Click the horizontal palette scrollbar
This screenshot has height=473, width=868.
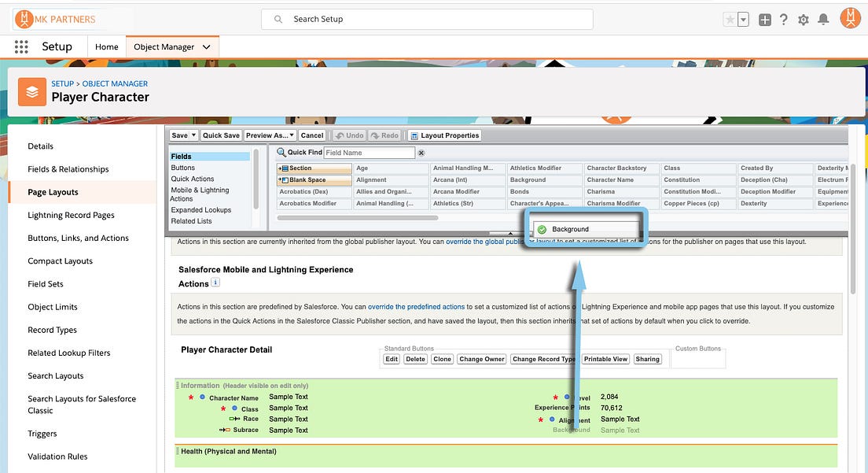[358, 218]
